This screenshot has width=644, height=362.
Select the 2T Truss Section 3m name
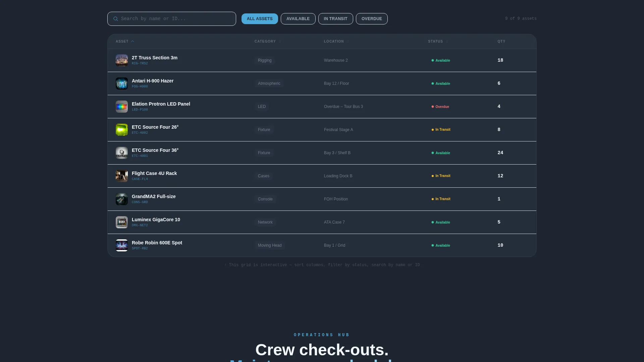coord(155,58)
